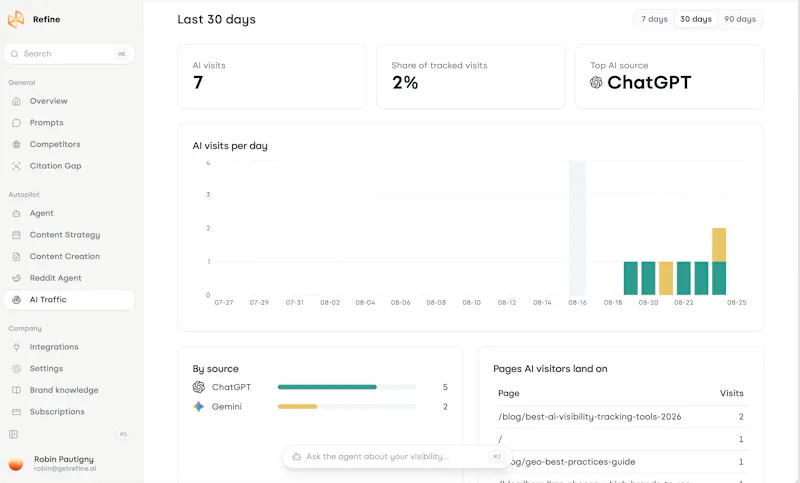Click the 2% share of tracked visits

405,83
